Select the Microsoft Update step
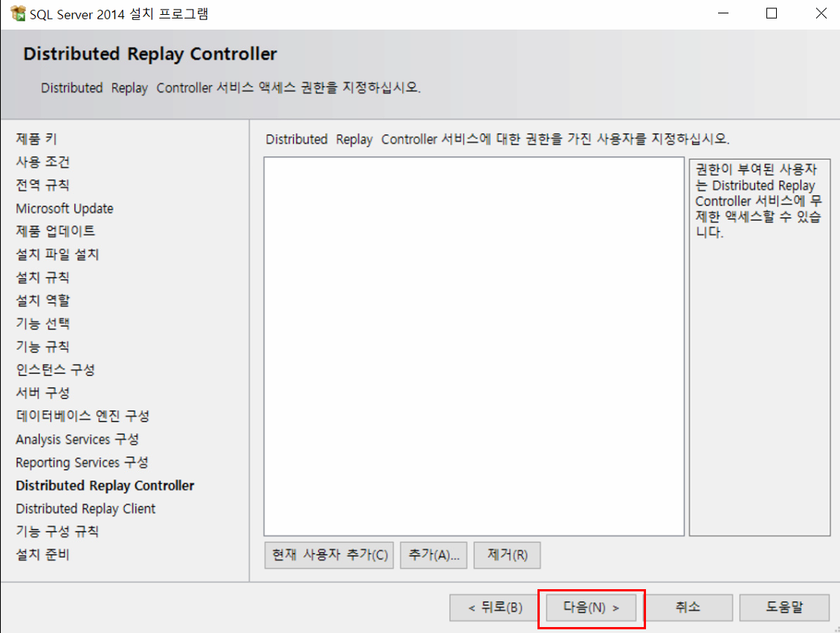 coord(64,208)
